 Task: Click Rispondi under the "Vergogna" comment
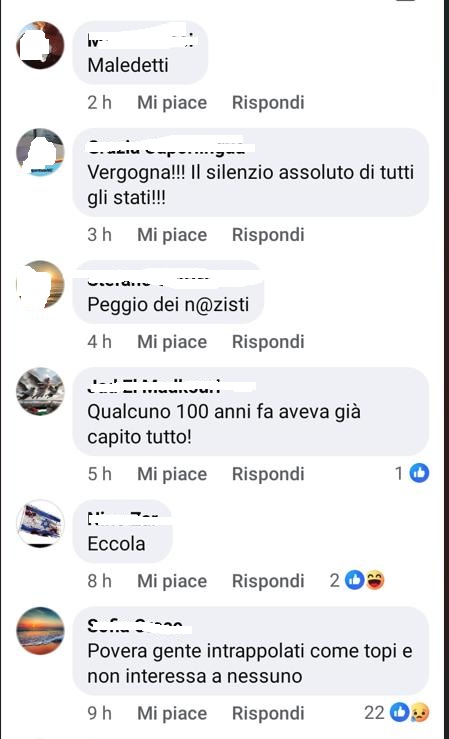268,235
